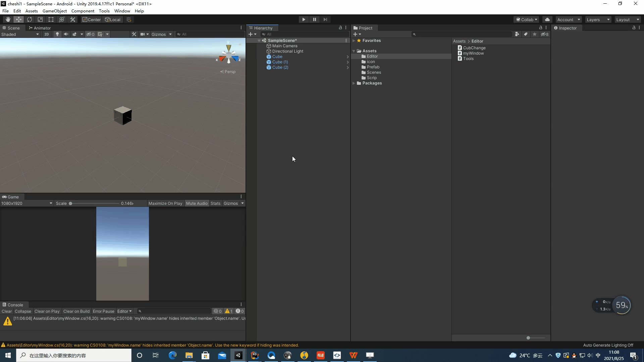The height and width of the screenshot is (362, 644).
Task: Expand the Packages folder
Action: point(354,83)
